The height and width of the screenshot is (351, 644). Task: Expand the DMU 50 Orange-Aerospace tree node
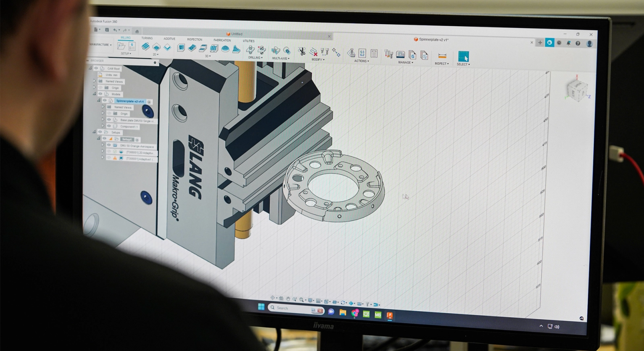[x=103, y=145]
